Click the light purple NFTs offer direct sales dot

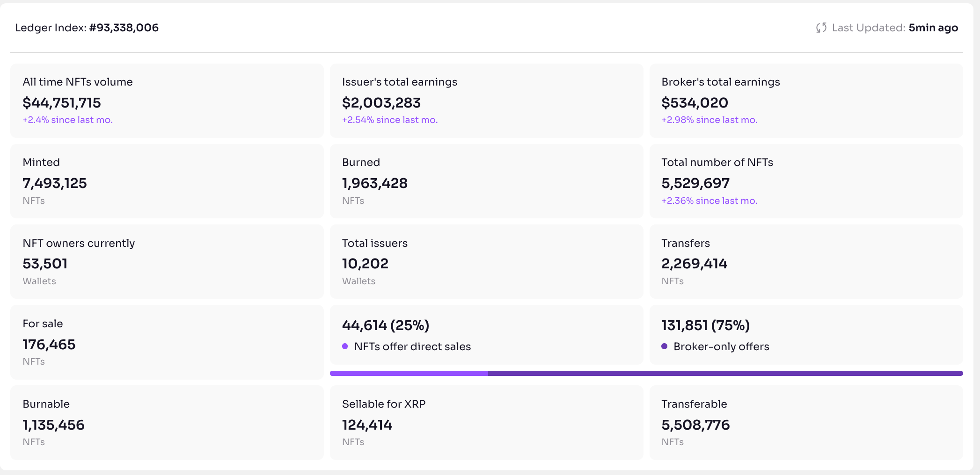(345, 346)
